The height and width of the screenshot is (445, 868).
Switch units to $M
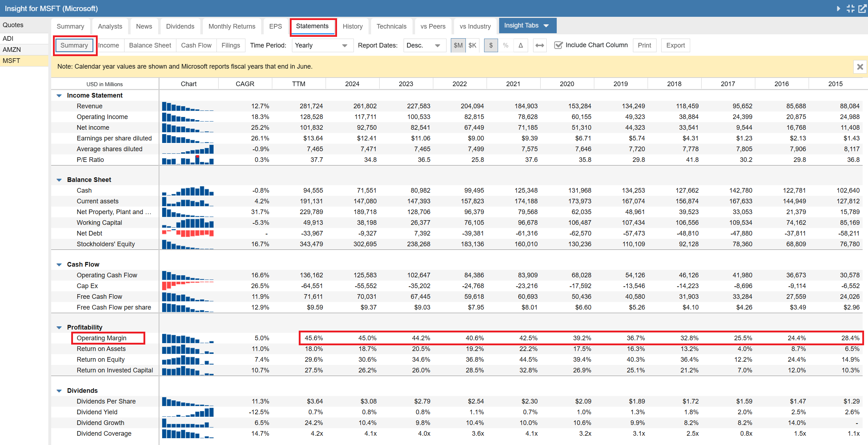pos(458,45)
